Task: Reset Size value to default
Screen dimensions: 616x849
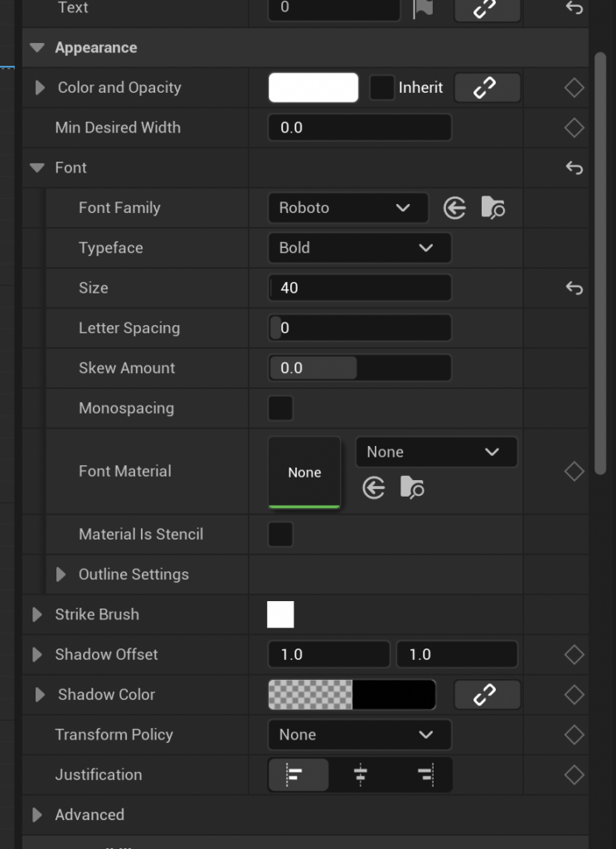Action: [x=574, y=289]
